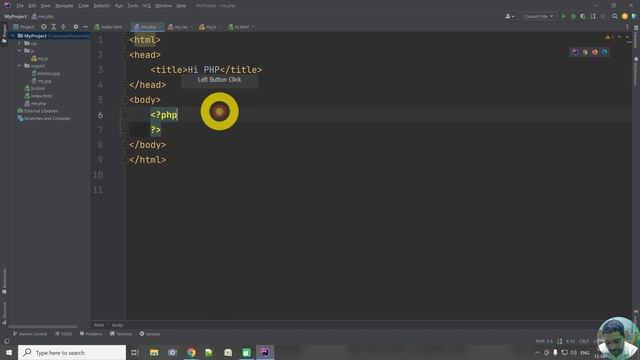Screen dimensions: 640x360
Task: Collapse the MyProject root folder
Action: pos(13,36)
